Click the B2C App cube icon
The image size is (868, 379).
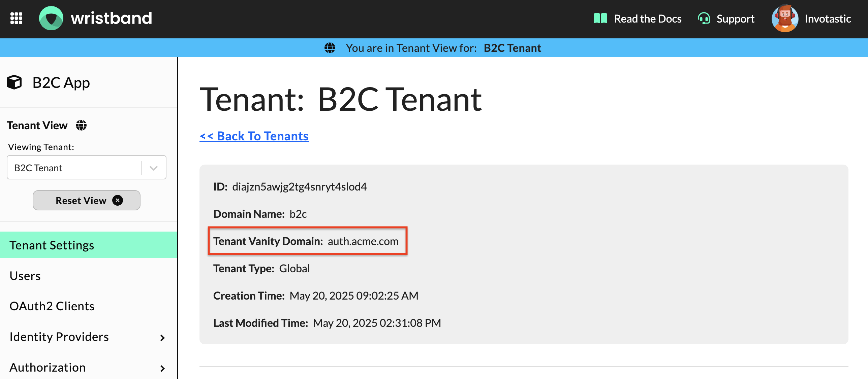(x=14, y=82)
